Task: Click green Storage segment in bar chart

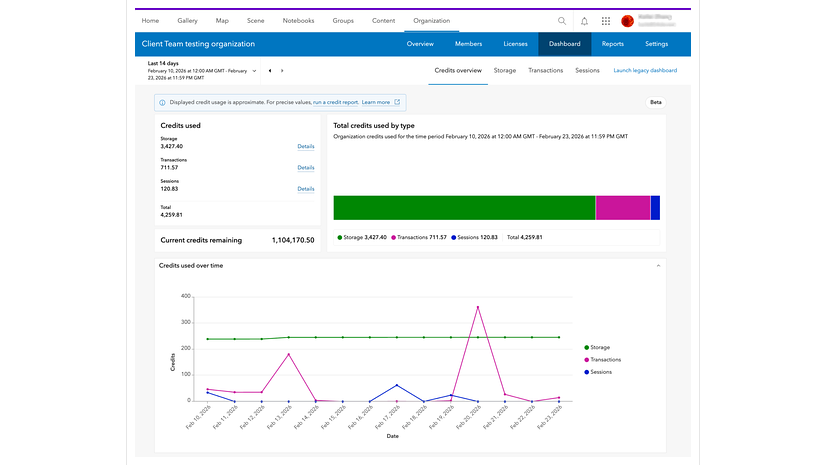Action: click(463, 208)
